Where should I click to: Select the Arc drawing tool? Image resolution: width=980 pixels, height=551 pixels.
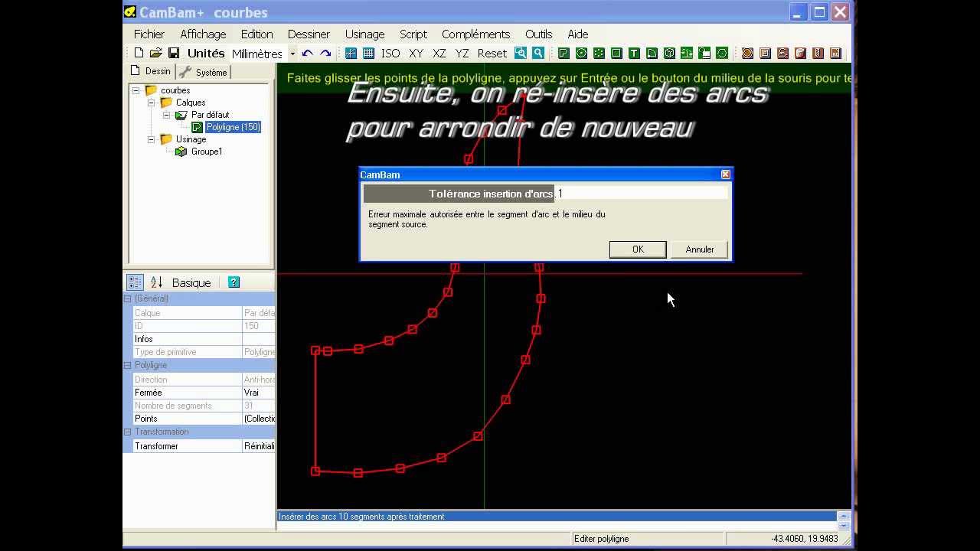pos(652,53)
